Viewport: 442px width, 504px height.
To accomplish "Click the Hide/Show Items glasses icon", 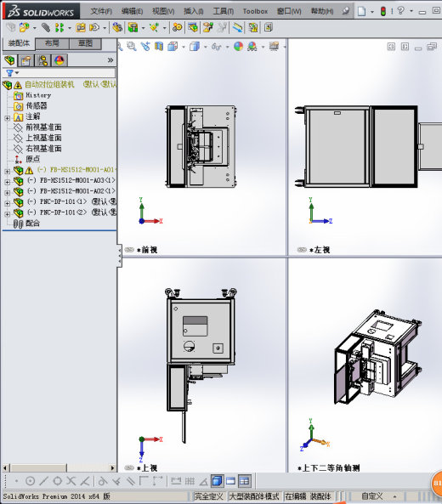I will pyautogui.click(x=217, y=47).
